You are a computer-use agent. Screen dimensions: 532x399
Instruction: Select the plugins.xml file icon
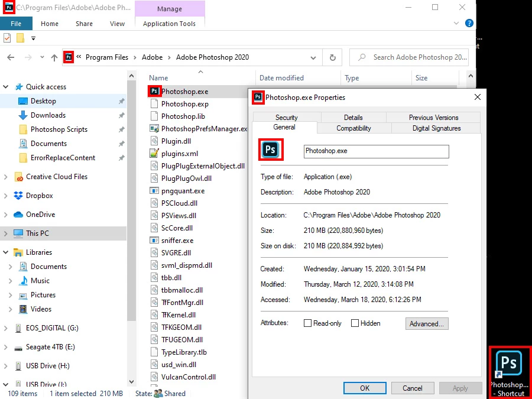tap(154, 153)
